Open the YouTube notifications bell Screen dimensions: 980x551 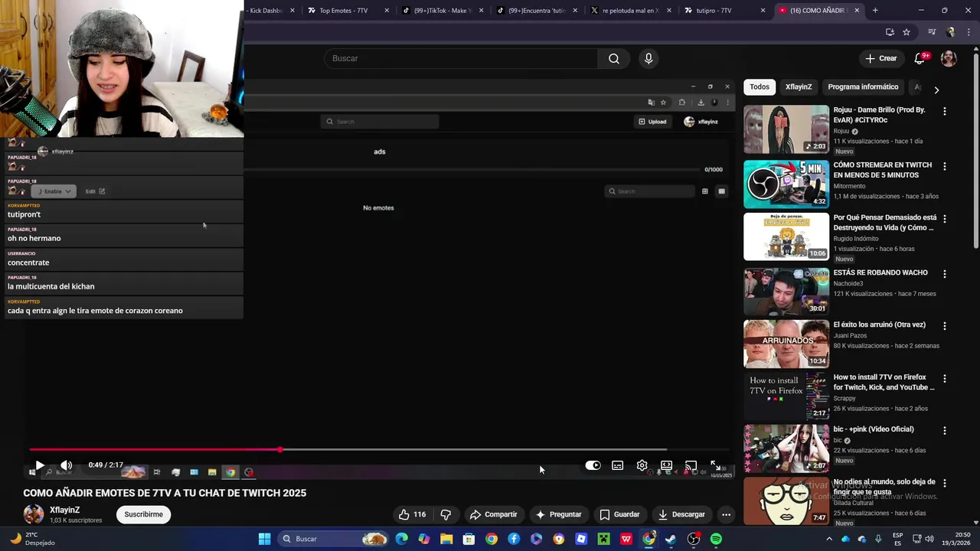click(920, 58)
